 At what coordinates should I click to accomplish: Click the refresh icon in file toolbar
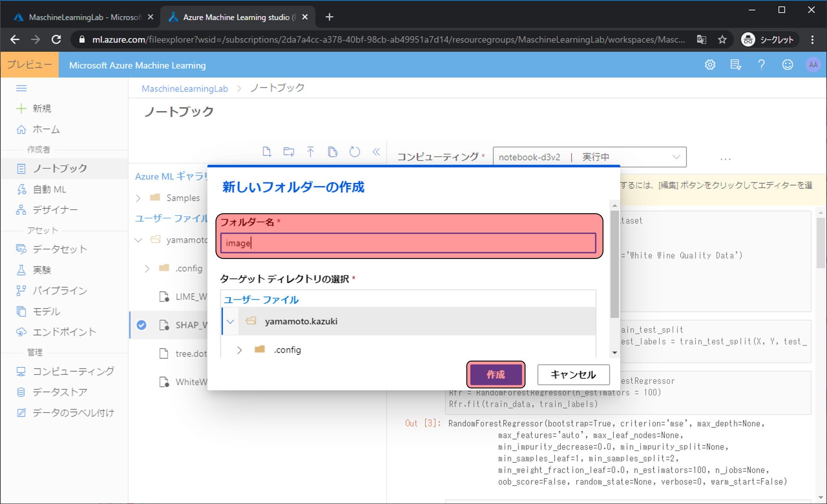tap(354, 152)
